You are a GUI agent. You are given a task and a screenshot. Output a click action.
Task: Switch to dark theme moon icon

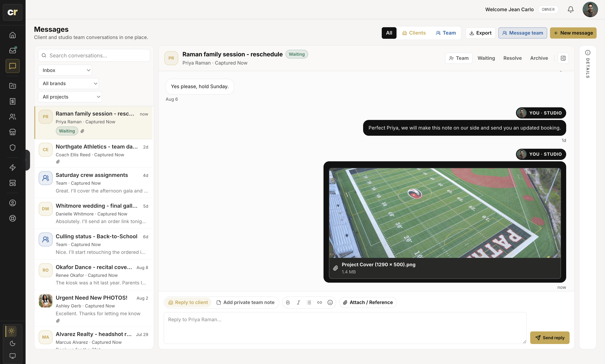pyautogui.click(x=13, y=343)
